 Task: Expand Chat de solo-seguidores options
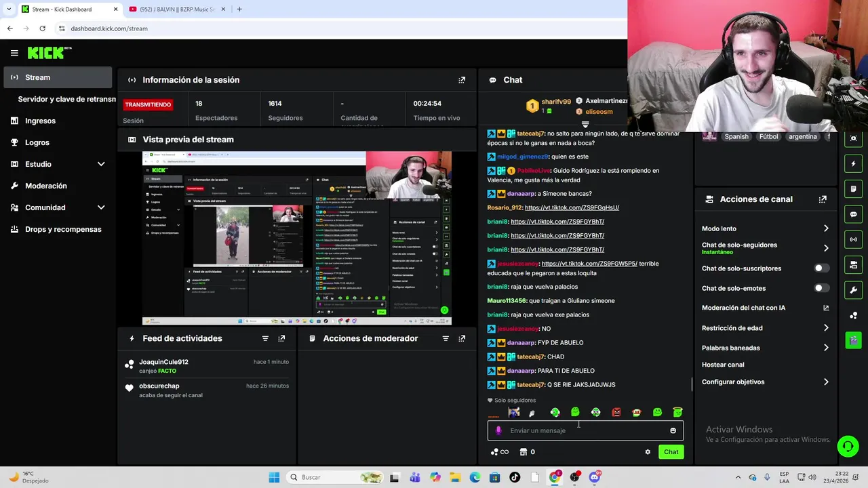click(826, 248)
